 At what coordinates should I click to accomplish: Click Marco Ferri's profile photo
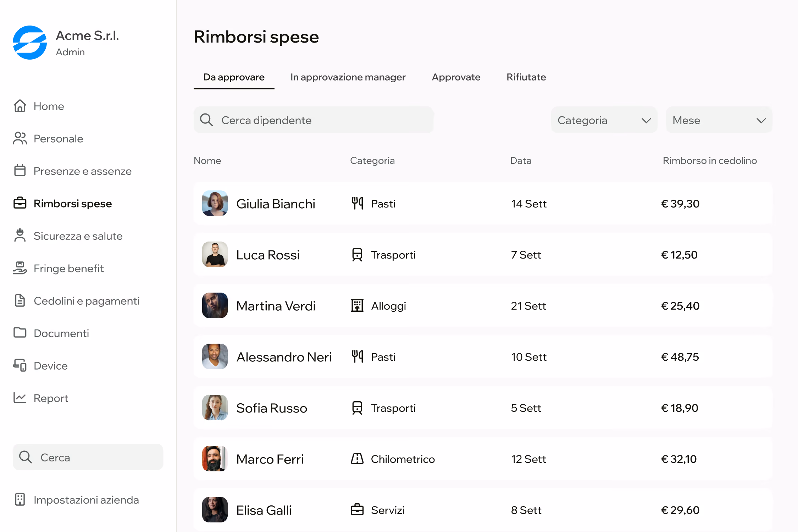(215, 459)
